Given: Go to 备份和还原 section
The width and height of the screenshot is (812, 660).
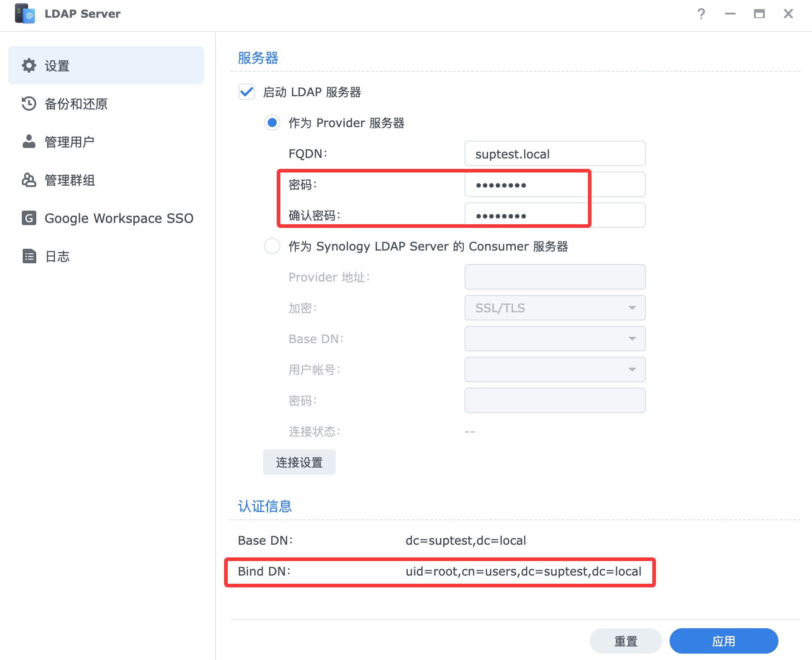Looking at the screenshot, I should point(106,103).
